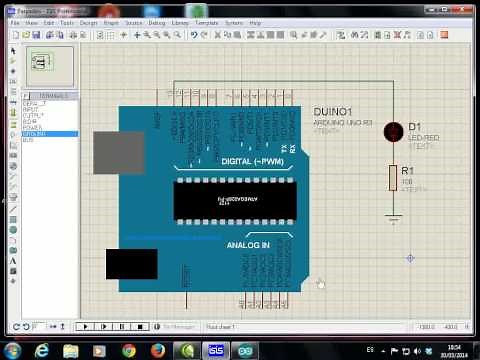480x360 pixels.
Task: Open an existing design file
Action: click(x=26, y=35)
